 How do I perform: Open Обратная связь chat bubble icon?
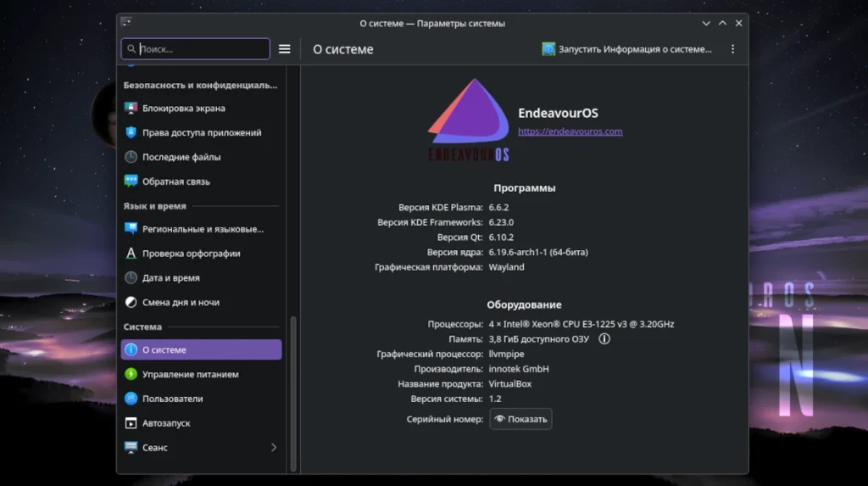point(131,182)
